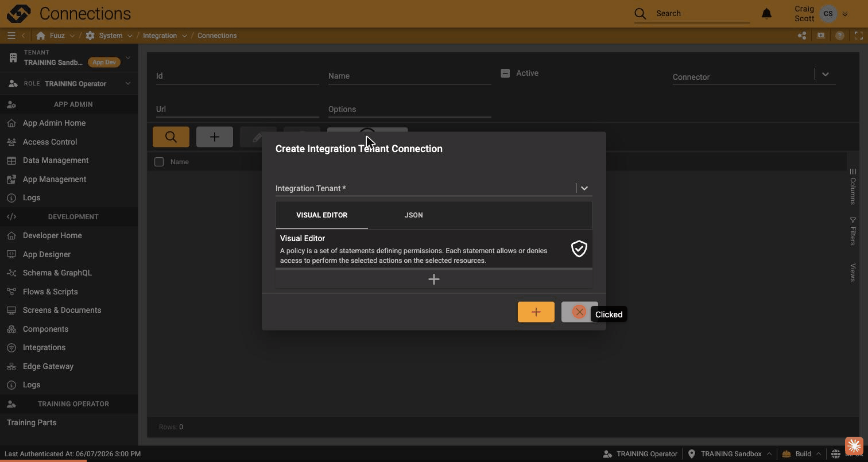Open Integrations in sidebar
Screen dimensions: 868x462
click(44, 347)
